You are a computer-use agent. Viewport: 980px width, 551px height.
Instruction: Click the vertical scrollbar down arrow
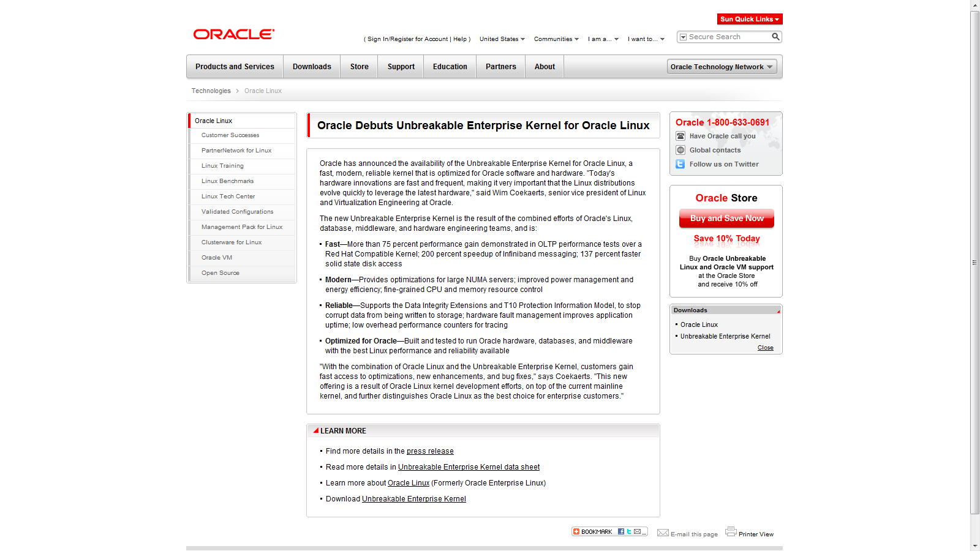point(974,545)
